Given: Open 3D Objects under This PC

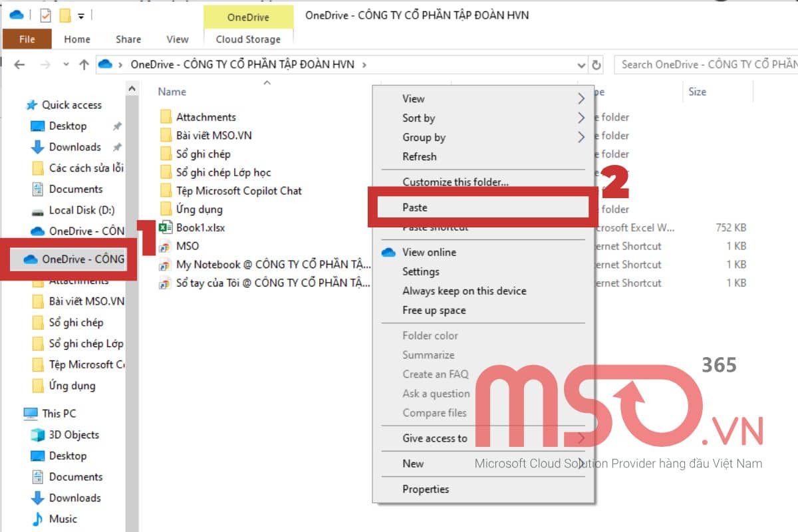Looking at the screenshot, I should click(73, 434).
